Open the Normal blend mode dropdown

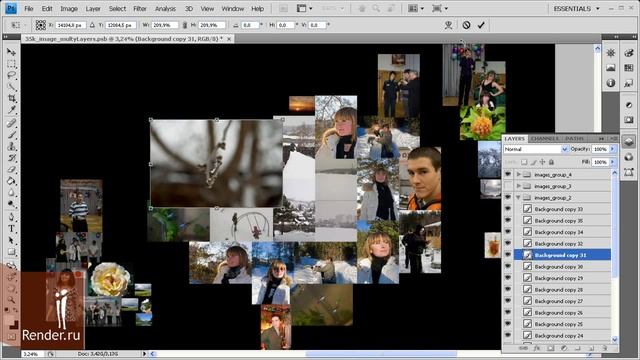coord(536,149)
